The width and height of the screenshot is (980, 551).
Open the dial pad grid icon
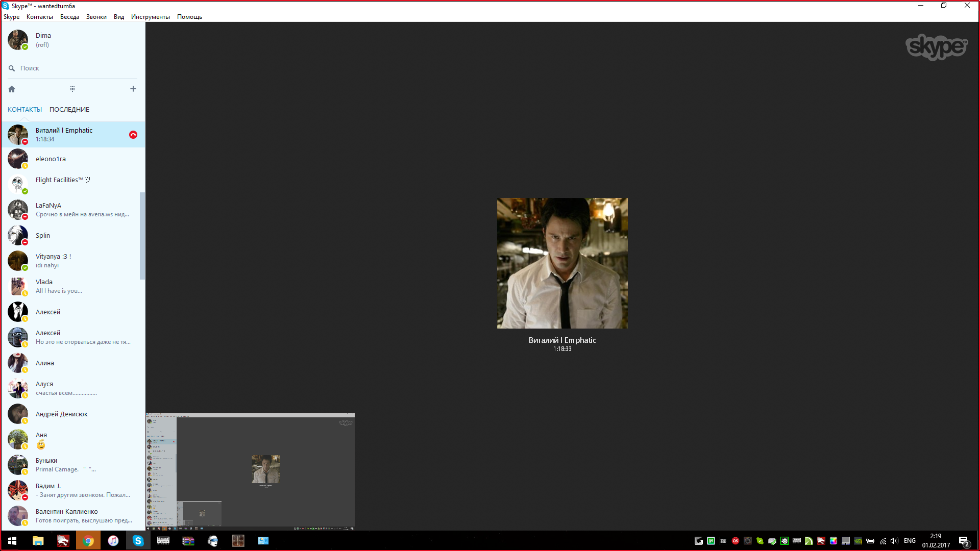(x=72, y=89)
